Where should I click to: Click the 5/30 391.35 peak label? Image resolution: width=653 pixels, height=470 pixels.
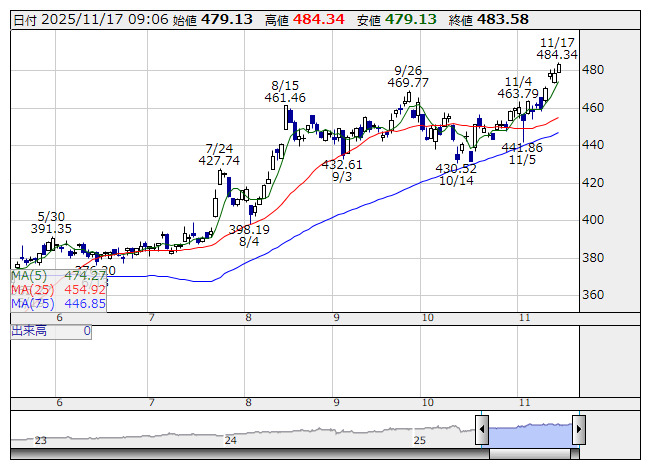pyautogui.click(x=51, y=222)
